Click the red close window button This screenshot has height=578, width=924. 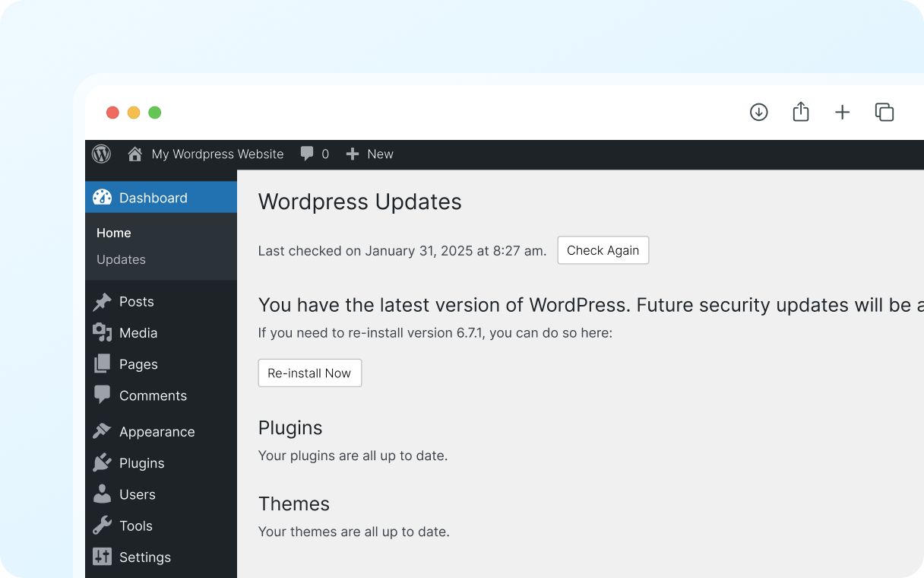[112, 113]
